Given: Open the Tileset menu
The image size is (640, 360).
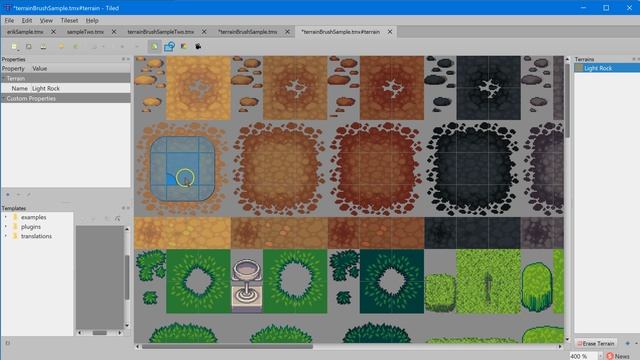Looking at the screenshot, I should 69,20.
